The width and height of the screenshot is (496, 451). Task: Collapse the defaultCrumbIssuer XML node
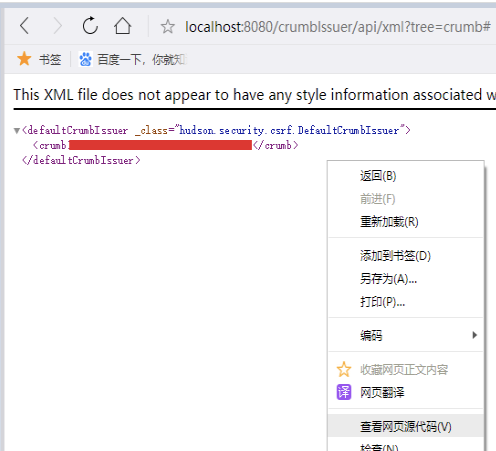17,131
